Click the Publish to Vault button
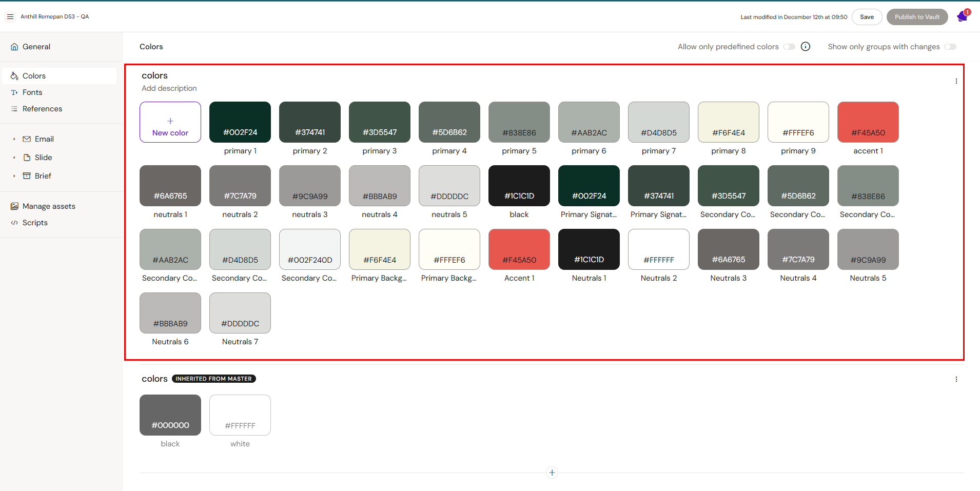 point(917,17)
